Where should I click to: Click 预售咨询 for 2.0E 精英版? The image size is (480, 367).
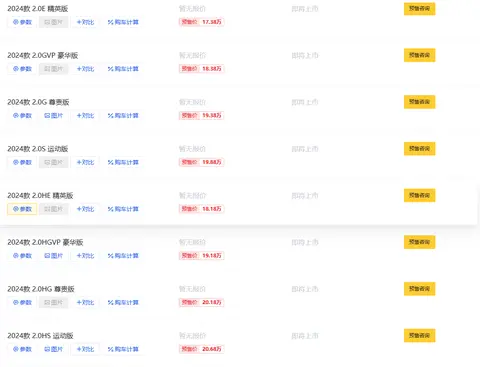(419, 9)
